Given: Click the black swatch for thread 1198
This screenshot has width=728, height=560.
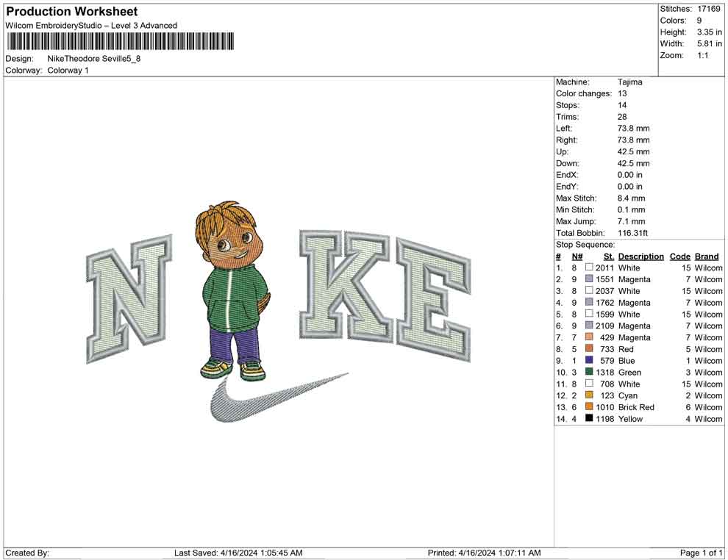Looking at the screenshot, I should 589,419.
